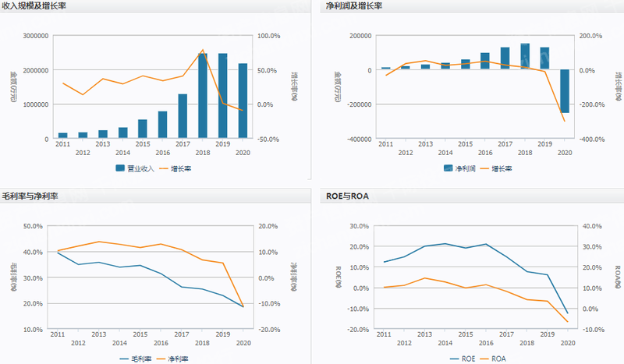Click the ROE line's 2020 end point
Viewport: 624px width, 364px height.
coord(567,313)
